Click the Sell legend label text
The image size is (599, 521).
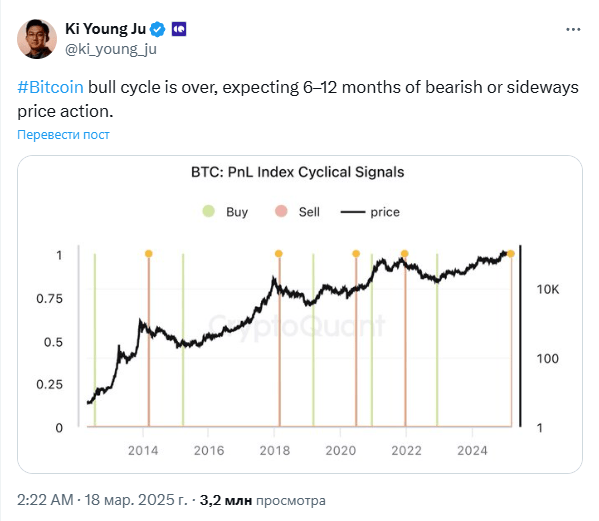coord(309,212)
